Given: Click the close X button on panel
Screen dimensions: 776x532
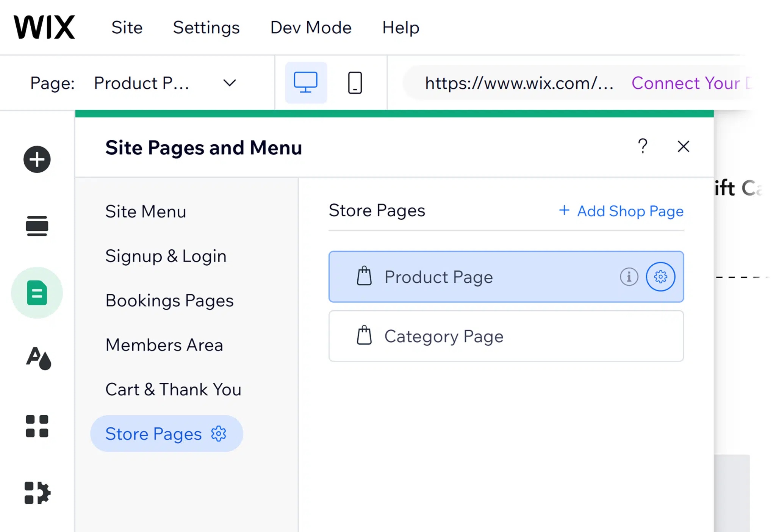Looking at the screenshot, I should (x=683, y=147).
